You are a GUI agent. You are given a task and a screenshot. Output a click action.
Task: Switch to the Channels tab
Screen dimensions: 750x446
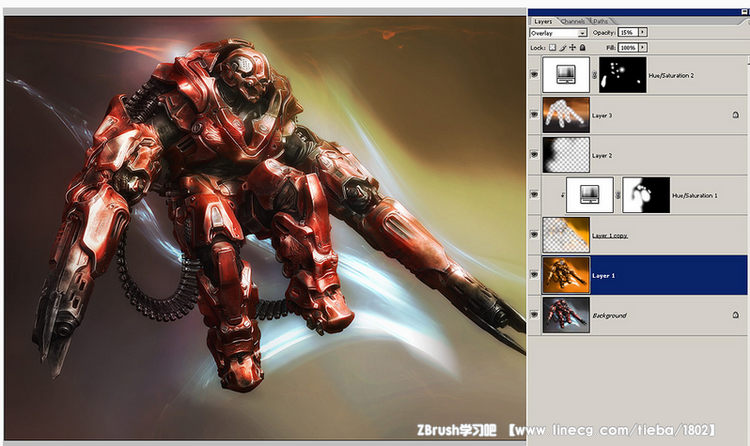click(x=573, y=22)
